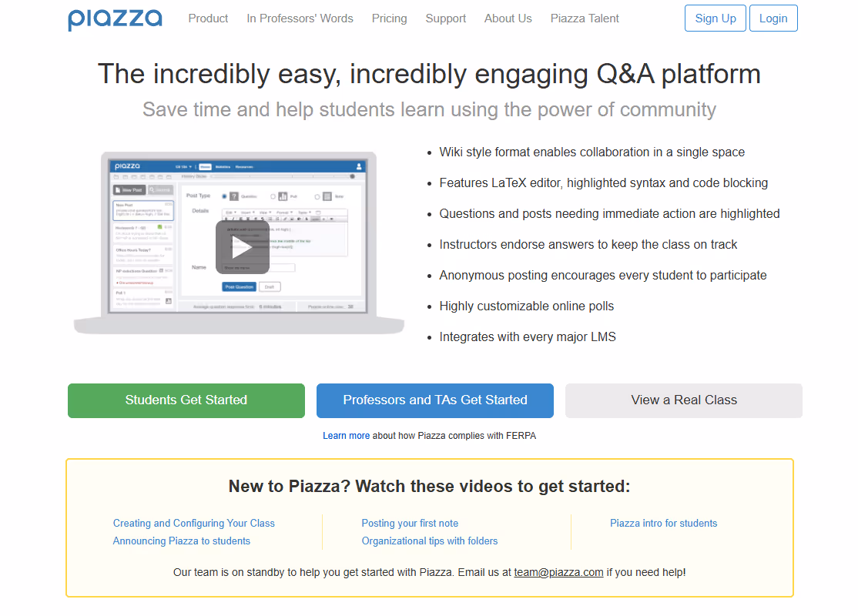Email team@piazza.com link
This screenshot has height=616, width=858.
point(558,572)
